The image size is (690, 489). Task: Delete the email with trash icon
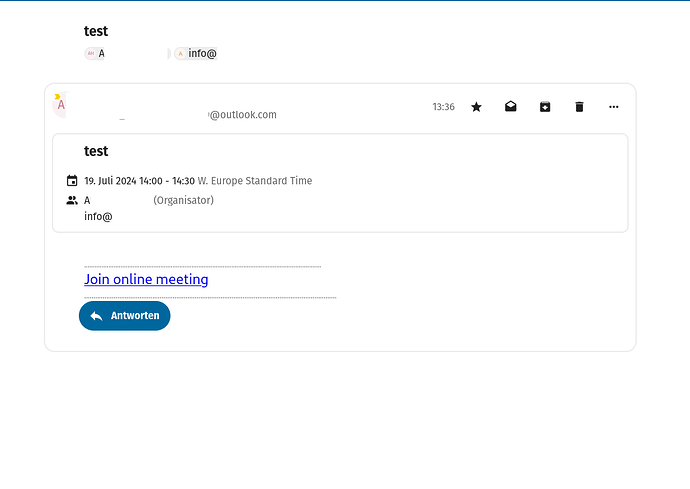(579, 107)
